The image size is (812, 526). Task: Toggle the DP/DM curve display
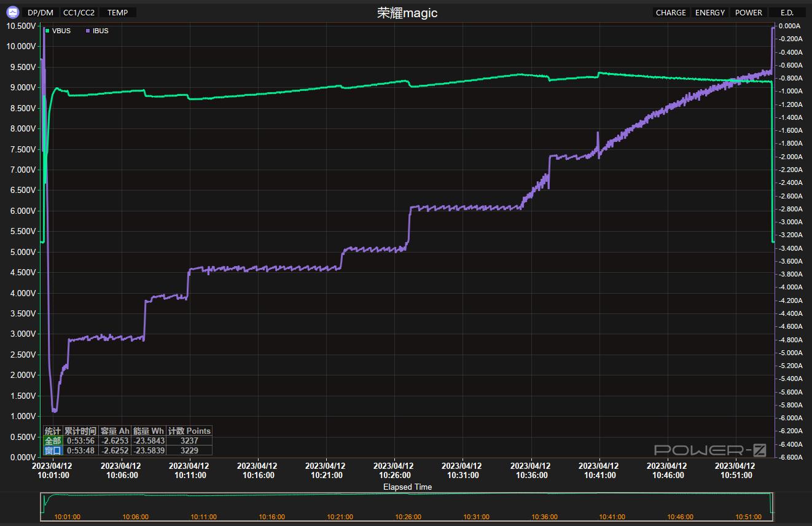coord(41,12)
